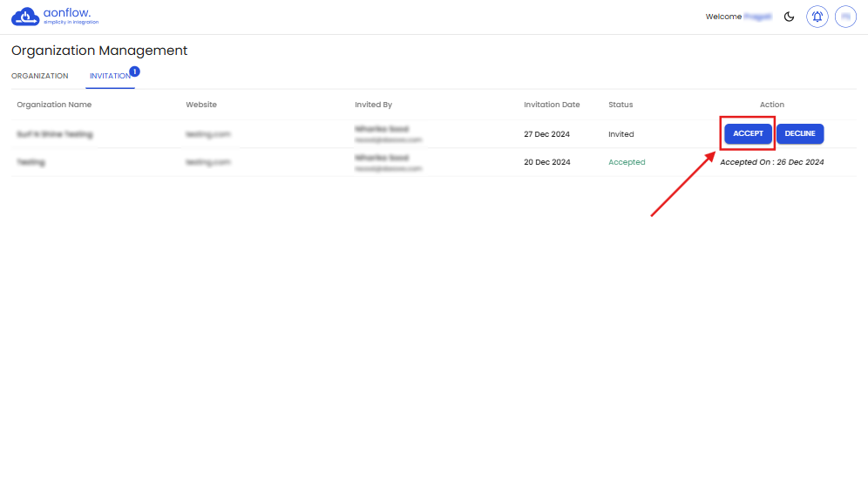Click the Accepted On 26 Dec 2024 text
This screenshot has width=868, height=489.
pyautogui.click(x=771, y=162)
